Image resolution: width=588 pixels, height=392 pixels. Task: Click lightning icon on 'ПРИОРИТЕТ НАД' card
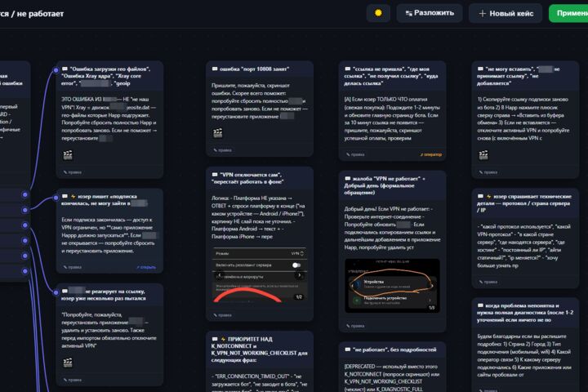click(223, 339)
